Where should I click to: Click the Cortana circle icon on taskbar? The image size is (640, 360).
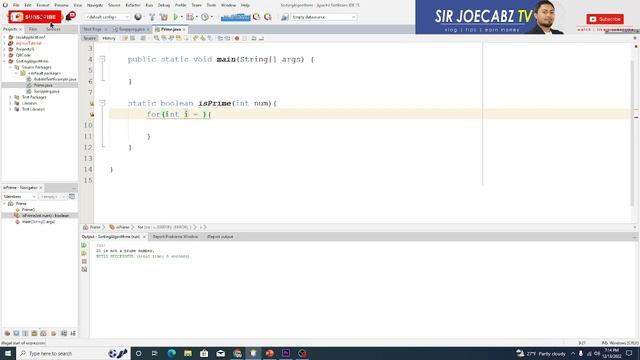[138, 353]
